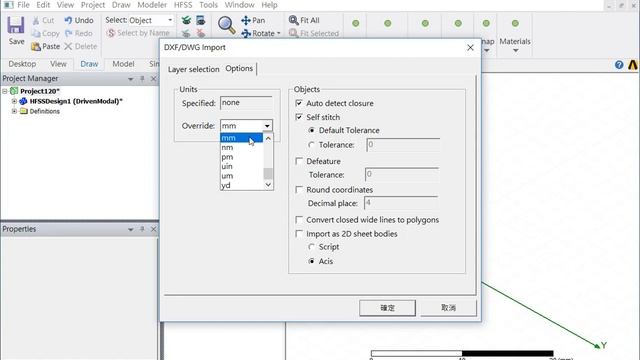Switch to the Desktop ribbon tab
Screen dimensions: 640x360
coord(22,64)
